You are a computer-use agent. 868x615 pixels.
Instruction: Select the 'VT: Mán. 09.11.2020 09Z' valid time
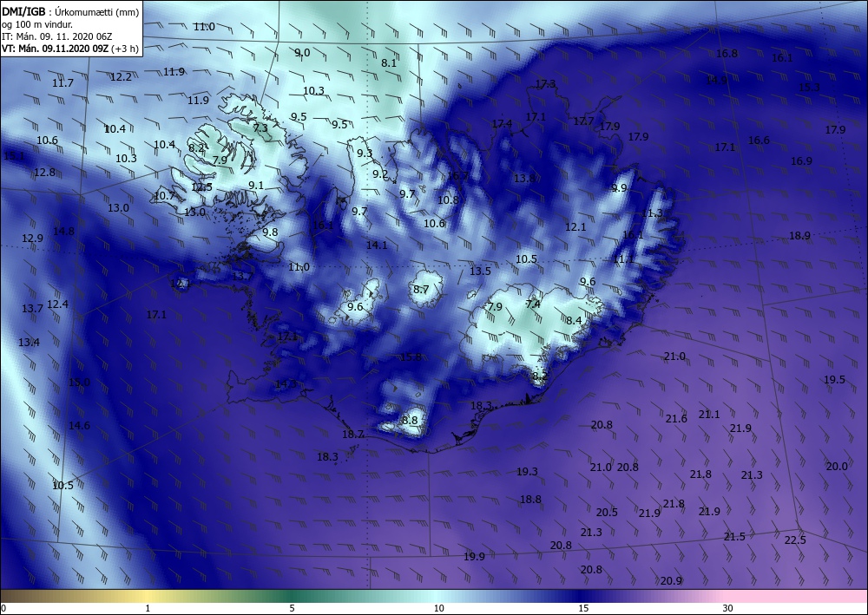point(56,49)
